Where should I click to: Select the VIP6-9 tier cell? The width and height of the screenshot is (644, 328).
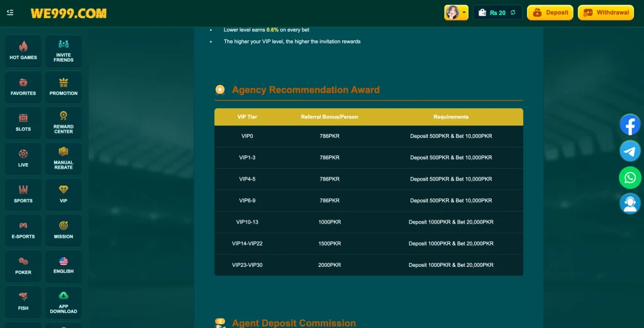click(247, 201)
